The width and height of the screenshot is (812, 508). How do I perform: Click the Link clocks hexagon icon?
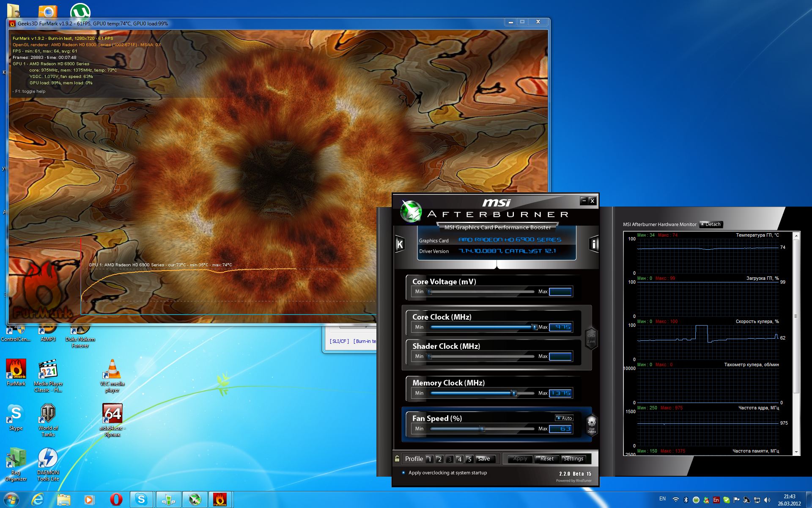[x=591, y=338]
